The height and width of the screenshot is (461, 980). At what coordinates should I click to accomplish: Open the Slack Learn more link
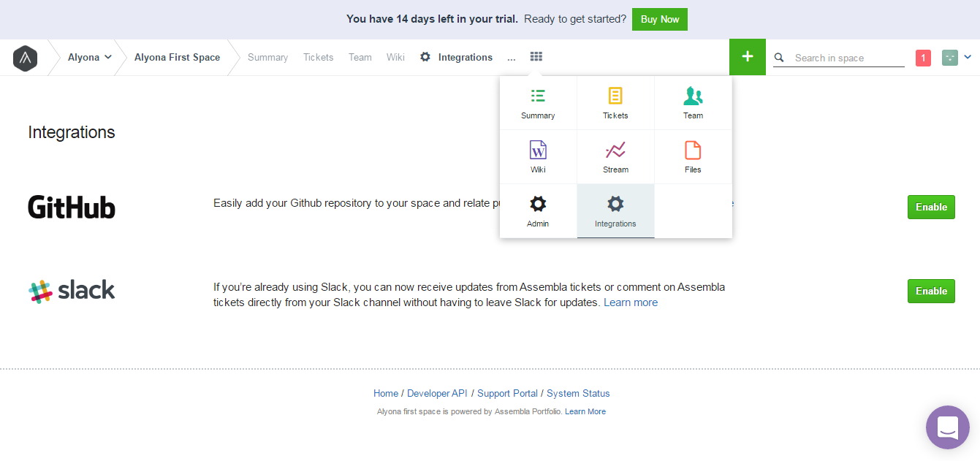(631, 302)
